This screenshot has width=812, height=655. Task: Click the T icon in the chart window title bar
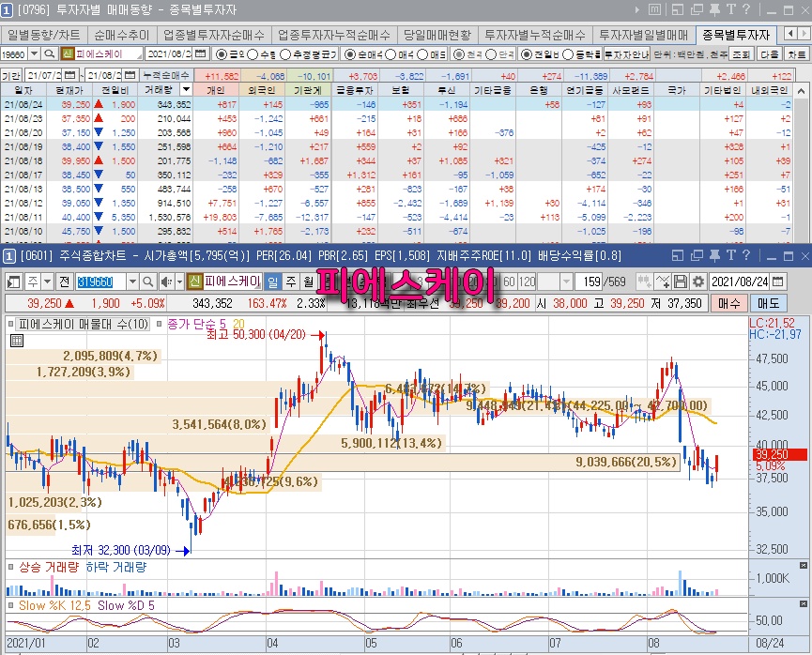tap(730, 255)
